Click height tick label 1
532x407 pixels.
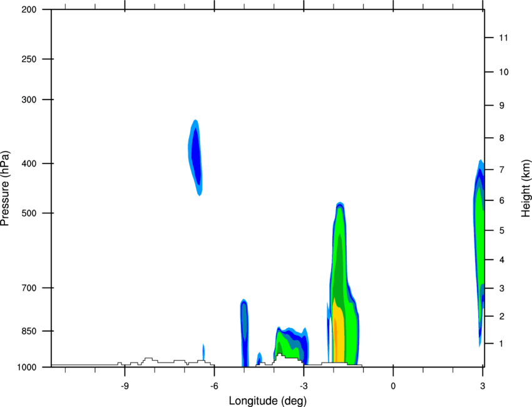[x=502, y=344]
